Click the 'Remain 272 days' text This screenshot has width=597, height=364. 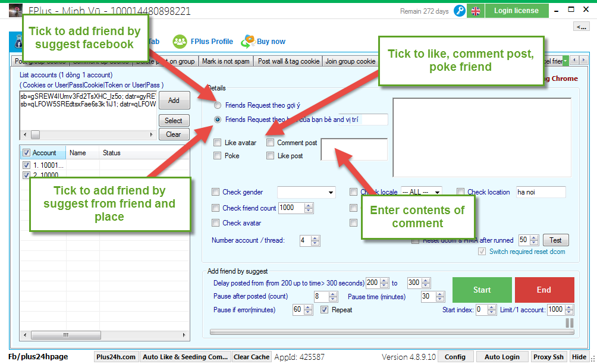pos(424,11)
